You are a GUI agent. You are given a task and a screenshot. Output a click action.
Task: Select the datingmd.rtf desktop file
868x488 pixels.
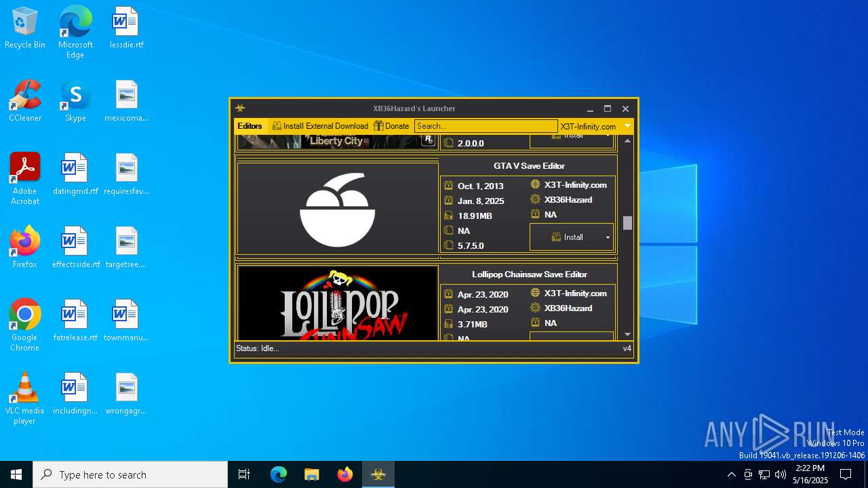click(x=75, y=175)
